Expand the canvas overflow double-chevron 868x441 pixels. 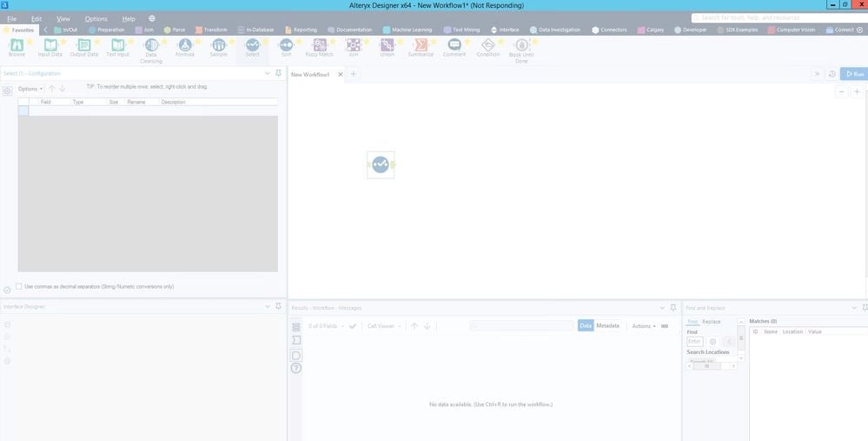pos(817,74)
